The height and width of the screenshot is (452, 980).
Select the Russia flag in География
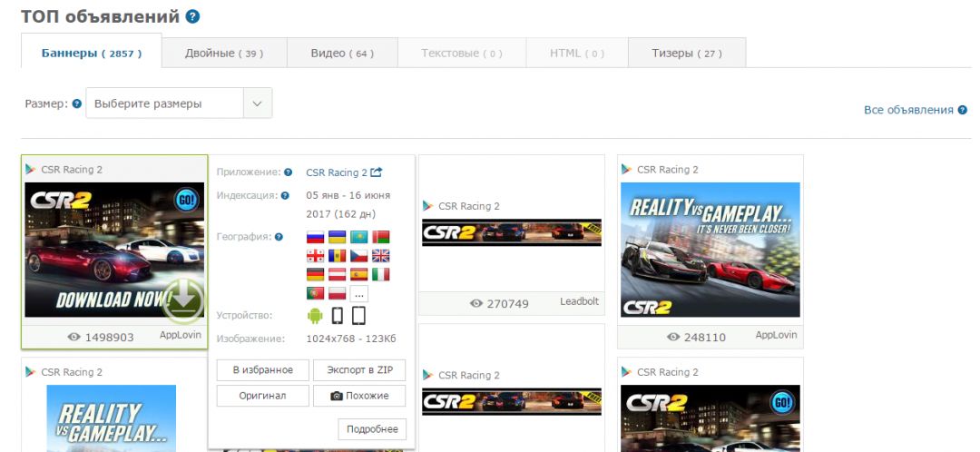[x=315, y=237]
